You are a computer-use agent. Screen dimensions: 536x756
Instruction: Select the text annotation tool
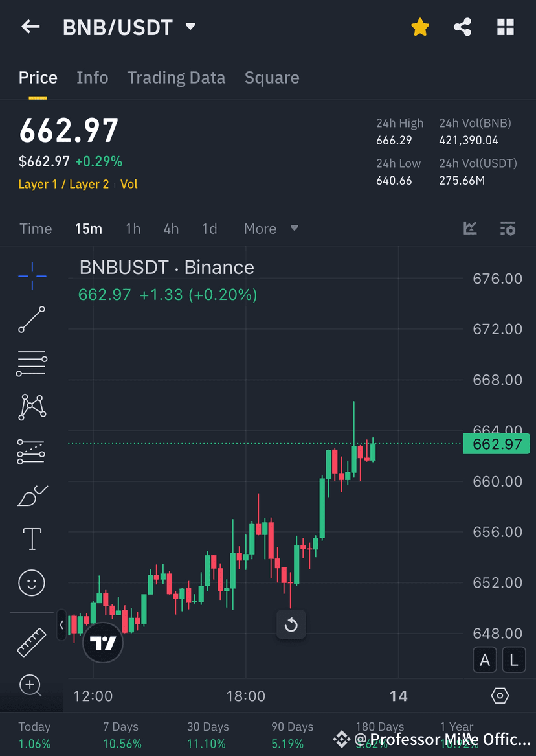coord(31,538)
